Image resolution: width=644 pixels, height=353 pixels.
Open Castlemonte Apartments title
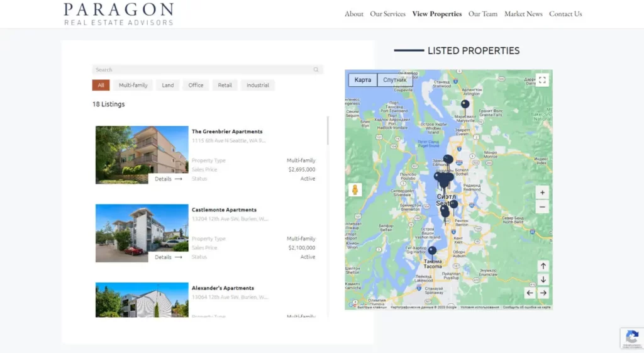[224, 210]
